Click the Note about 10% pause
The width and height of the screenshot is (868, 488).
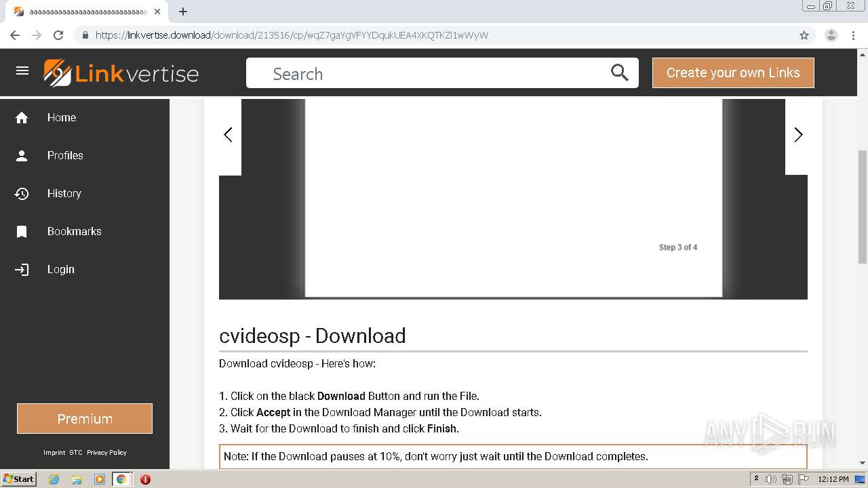[x=513, y=457]
